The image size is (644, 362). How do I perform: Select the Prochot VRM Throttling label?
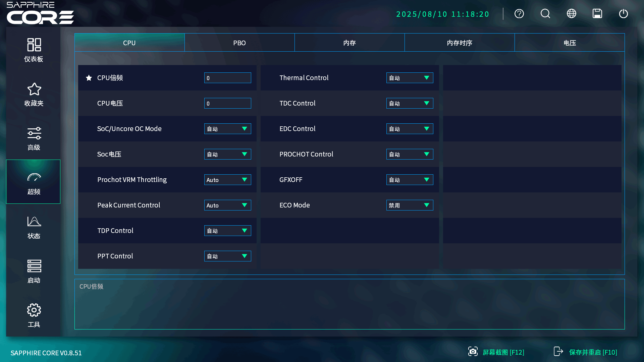click(132, 180)
